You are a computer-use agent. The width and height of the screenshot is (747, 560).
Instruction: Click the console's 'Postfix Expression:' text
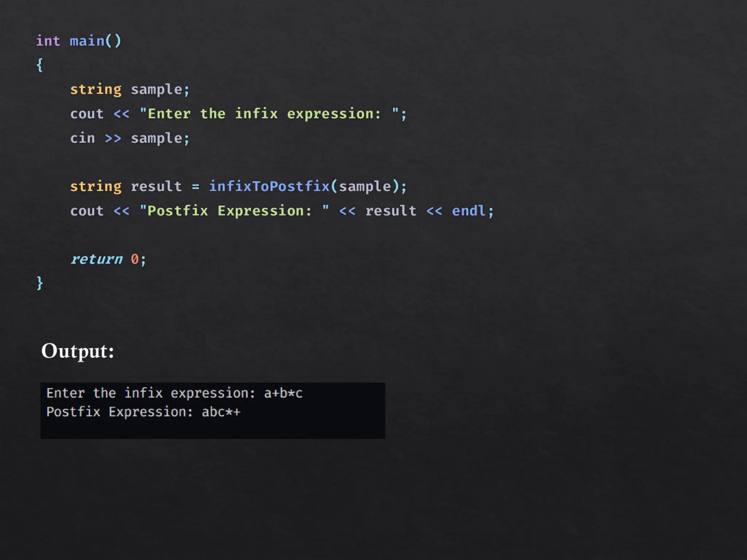click(120, 412)
